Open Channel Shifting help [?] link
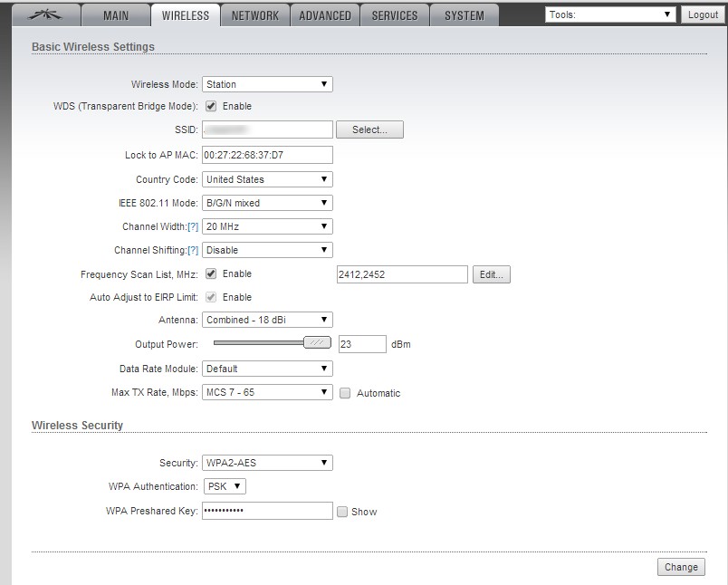 (x=192, y=250)
